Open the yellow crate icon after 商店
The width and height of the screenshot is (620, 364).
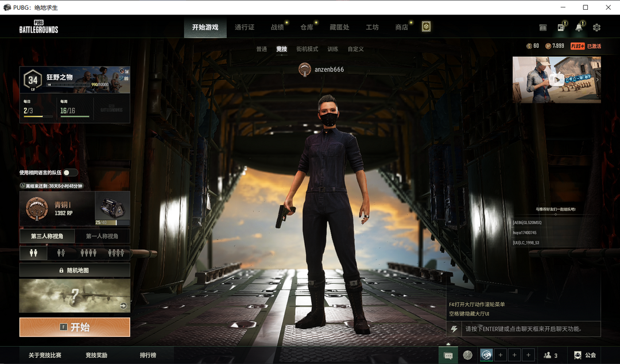tap(426, 26)
